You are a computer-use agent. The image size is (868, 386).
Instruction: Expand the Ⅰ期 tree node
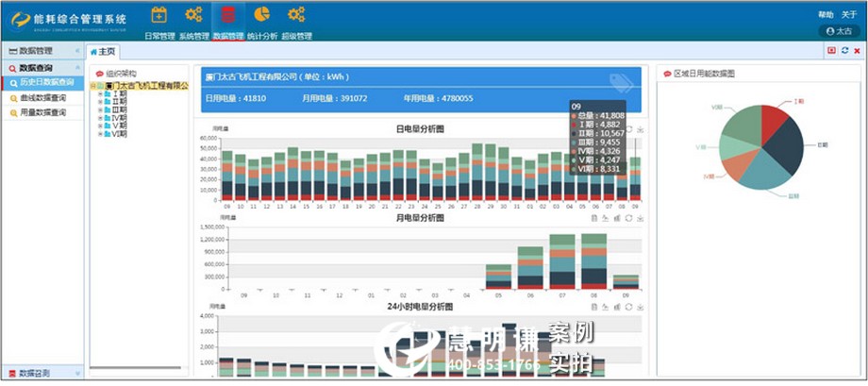point(101,94)
